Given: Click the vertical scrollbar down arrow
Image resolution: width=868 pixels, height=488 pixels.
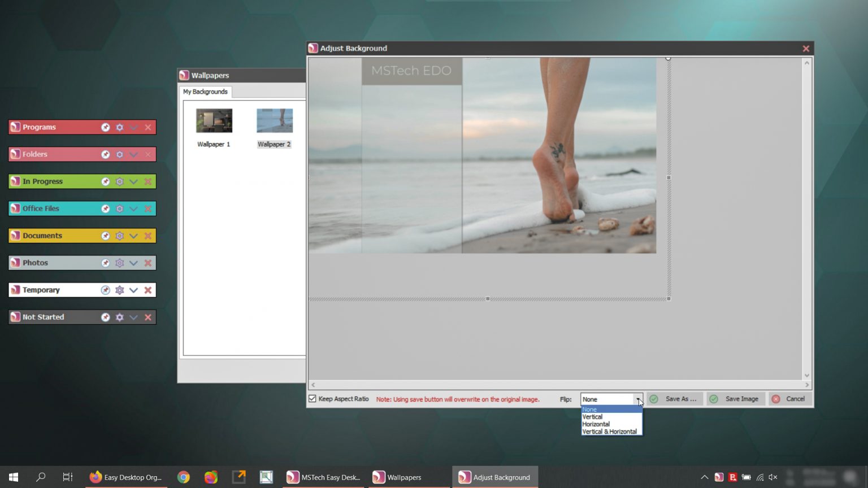Looking at the screenshot, I should pos(807,376).
